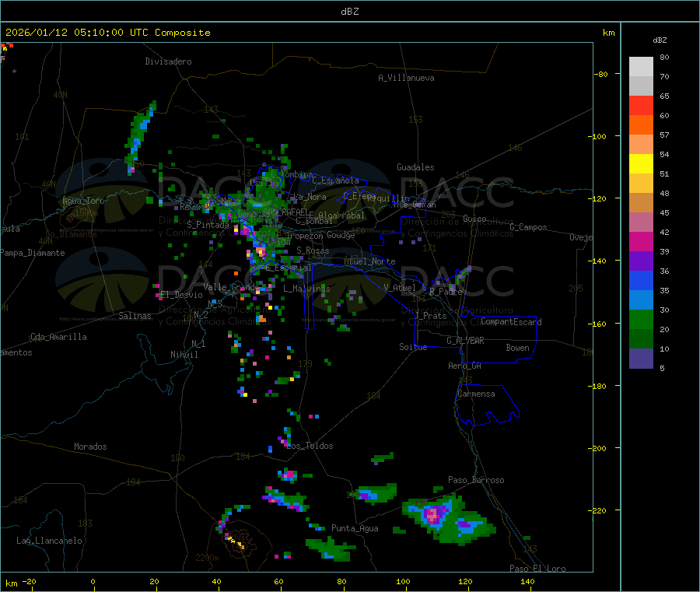Click the Nihuil map label
The width and height of the screenshot is (700, 592).
coord(184,355)
